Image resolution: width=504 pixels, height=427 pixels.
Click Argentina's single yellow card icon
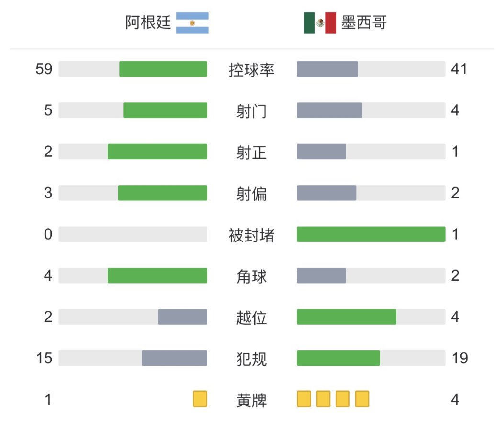coord(200,399)
